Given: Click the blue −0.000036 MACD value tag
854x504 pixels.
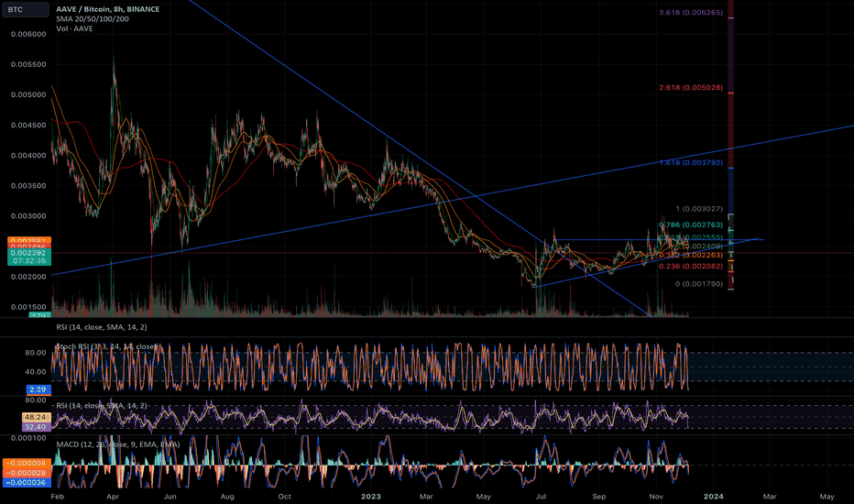Looking at the screenshot, I should (27, 483).
